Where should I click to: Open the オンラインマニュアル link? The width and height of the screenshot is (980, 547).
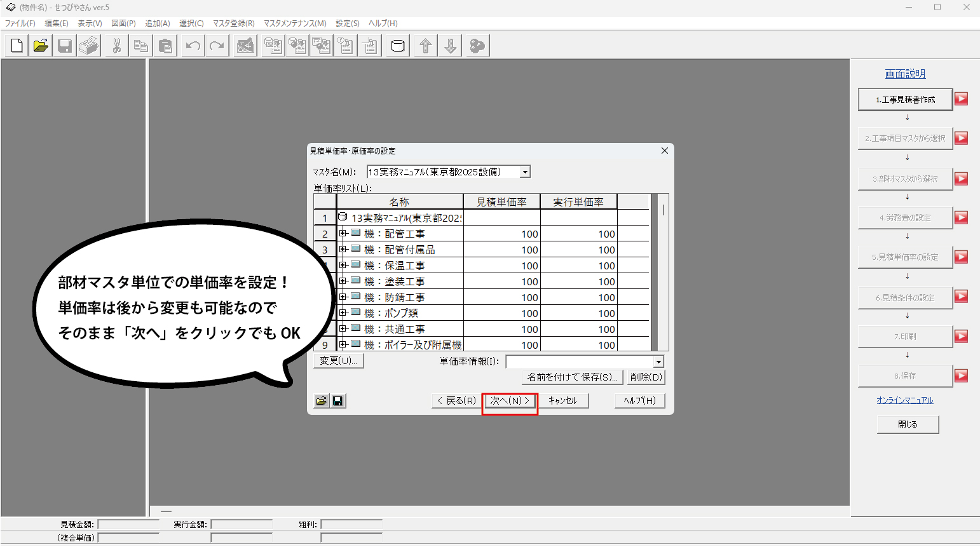point(905,400)
